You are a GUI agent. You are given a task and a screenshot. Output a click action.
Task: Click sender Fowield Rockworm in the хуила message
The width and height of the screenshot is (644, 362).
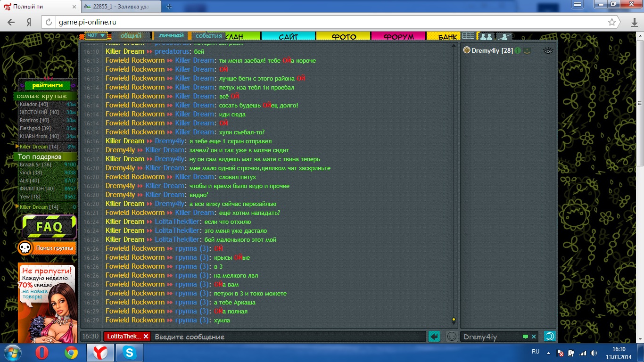[135, 320]
